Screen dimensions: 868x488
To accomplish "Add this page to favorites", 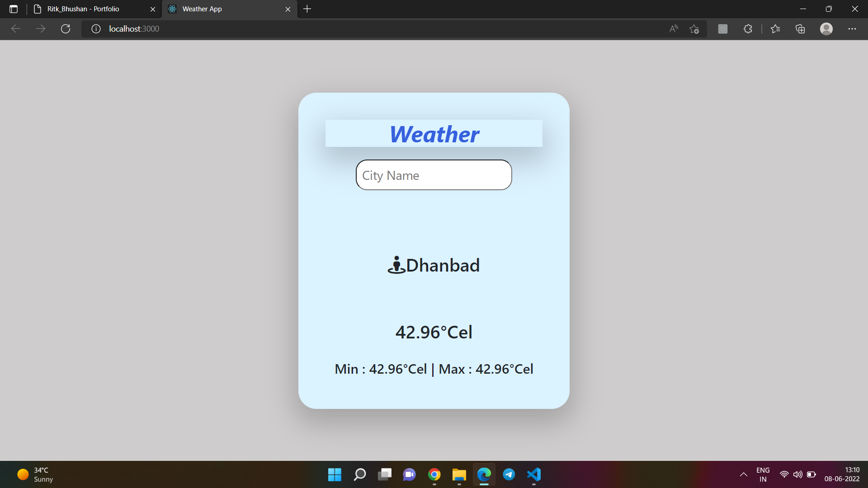I will click(694, 29).
